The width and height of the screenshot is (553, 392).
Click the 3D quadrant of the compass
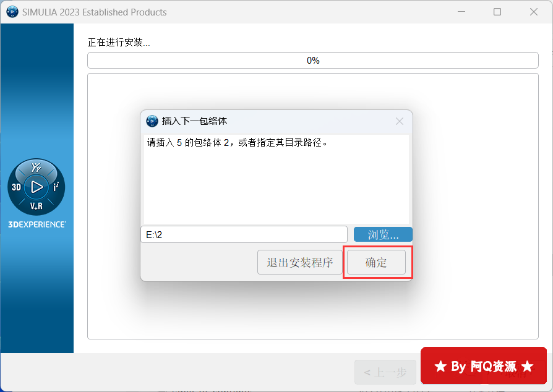pyautogui.click(x=17, y=187)
